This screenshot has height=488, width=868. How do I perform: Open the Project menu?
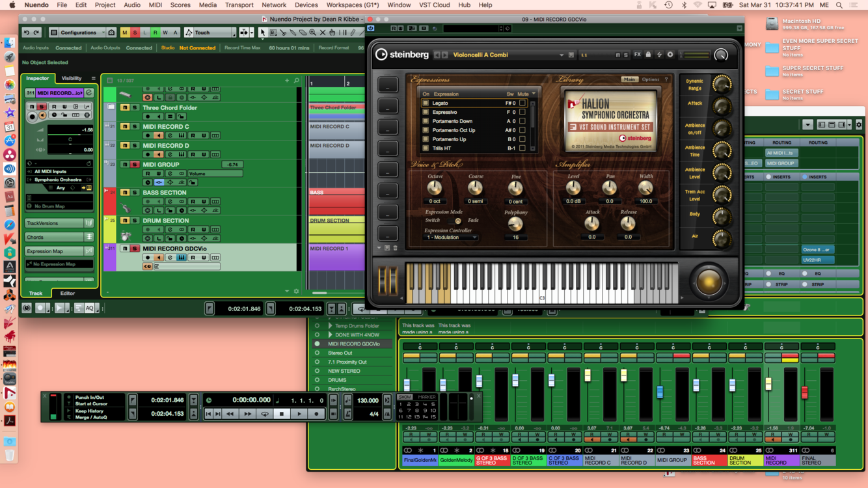click(105, 5)
